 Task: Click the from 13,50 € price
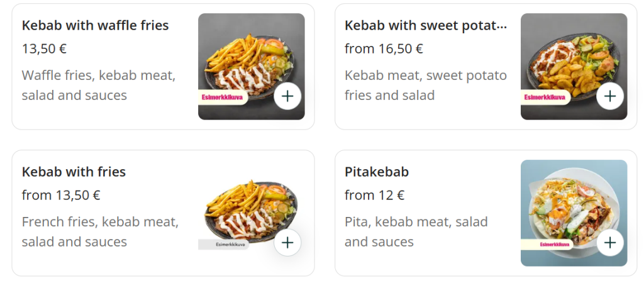coord(61,195)
